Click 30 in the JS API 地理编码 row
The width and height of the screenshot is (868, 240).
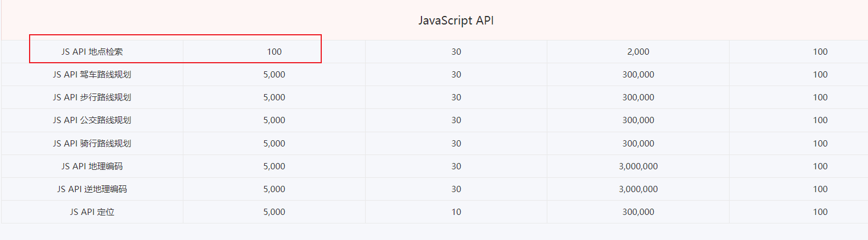pyautogui.click(x=456, y=166)
